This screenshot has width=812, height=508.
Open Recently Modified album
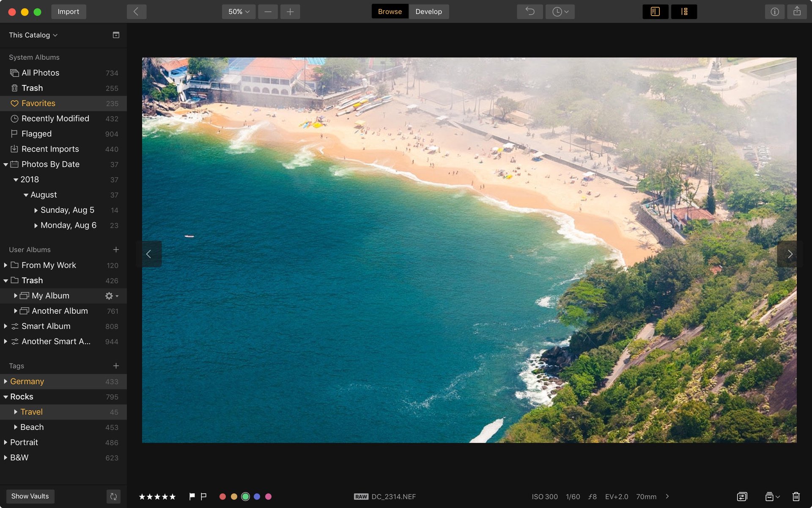pos(63,119)
